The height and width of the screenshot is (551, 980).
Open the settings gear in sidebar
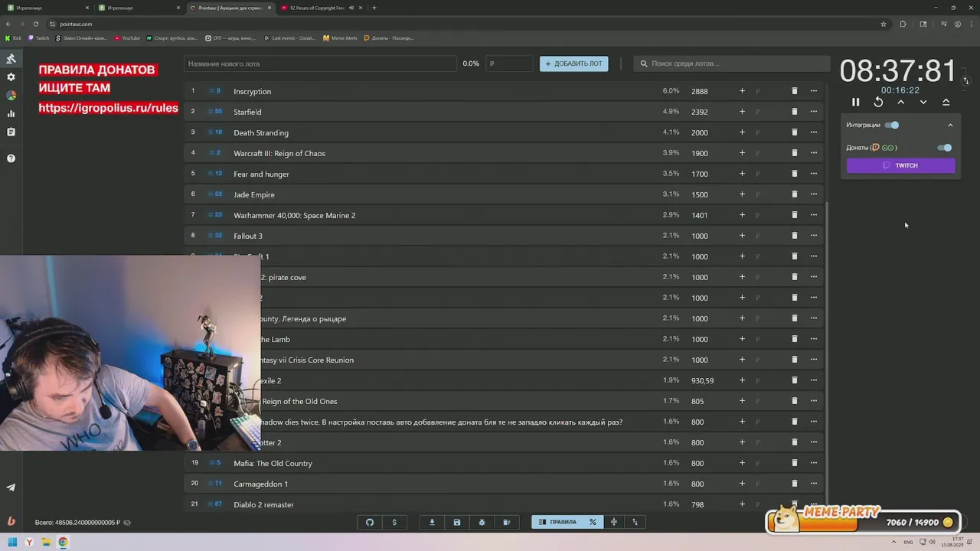pos(11,77)
